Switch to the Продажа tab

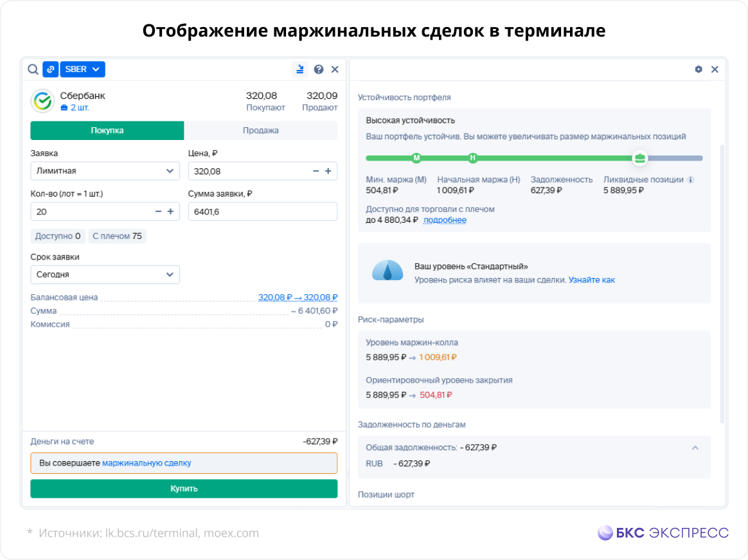click(260, 130)
